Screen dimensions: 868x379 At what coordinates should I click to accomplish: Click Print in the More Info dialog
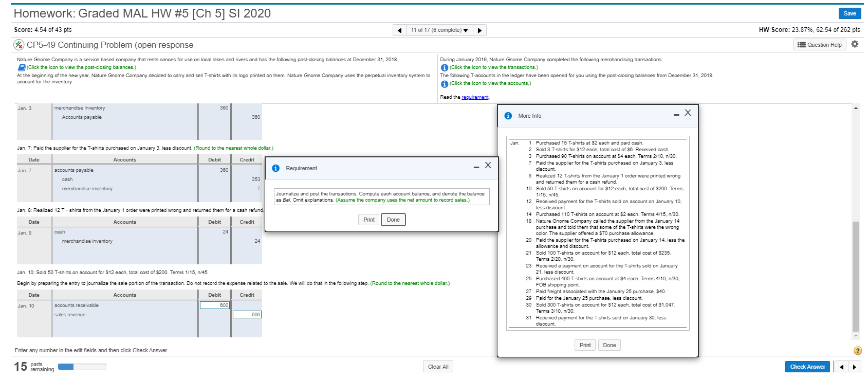click(585, 345)
